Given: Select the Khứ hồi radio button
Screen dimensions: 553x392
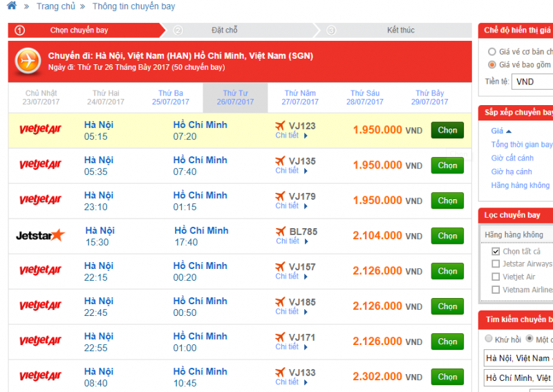Looking at the screenshot, I should 489,339.
